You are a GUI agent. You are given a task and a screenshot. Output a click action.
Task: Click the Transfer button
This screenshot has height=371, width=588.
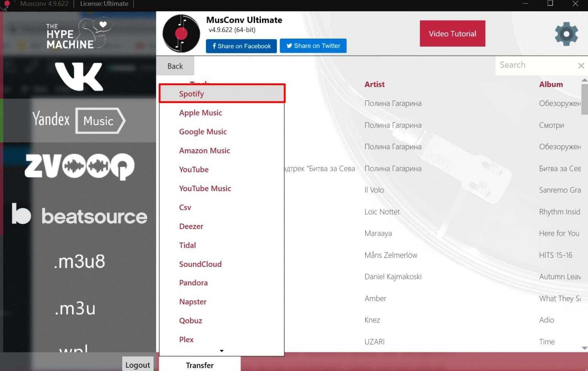[x=200, y=365]
